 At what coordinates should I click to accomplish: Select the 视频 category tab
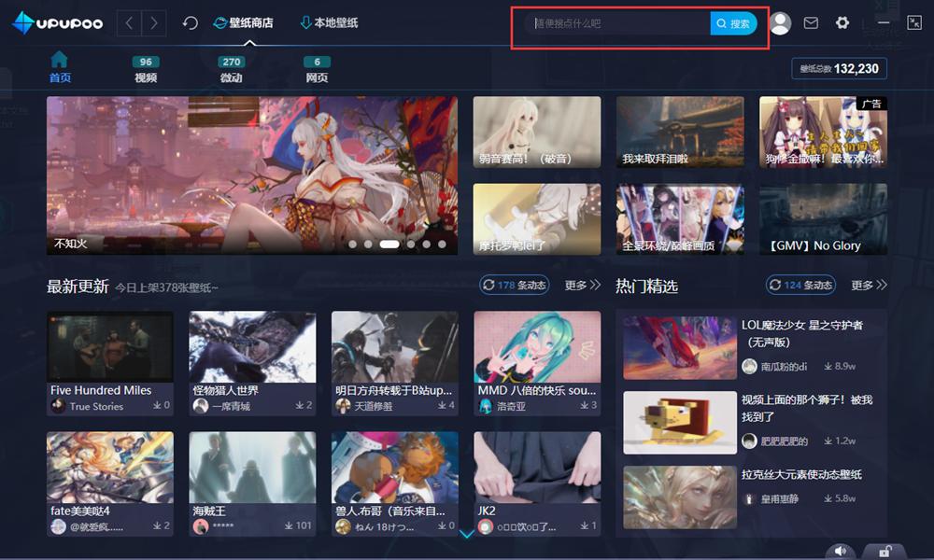pyautogui.click(x=146, y=70)
